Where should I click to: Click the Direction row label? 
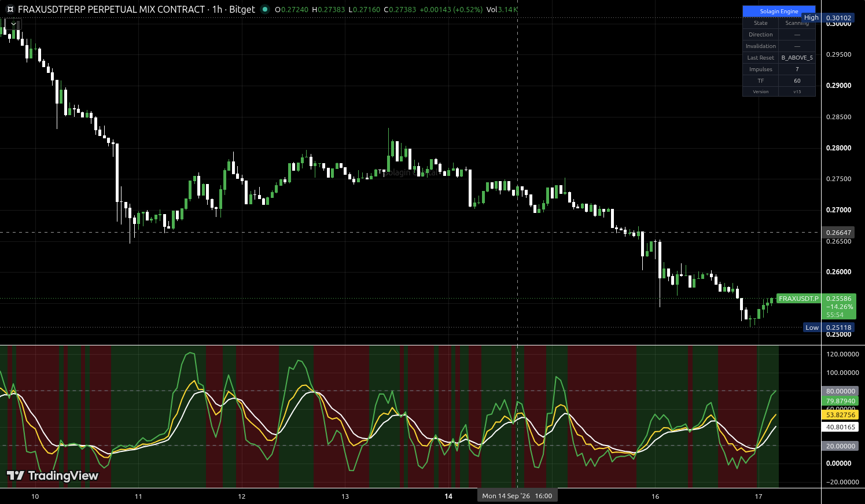pos(760,35)
